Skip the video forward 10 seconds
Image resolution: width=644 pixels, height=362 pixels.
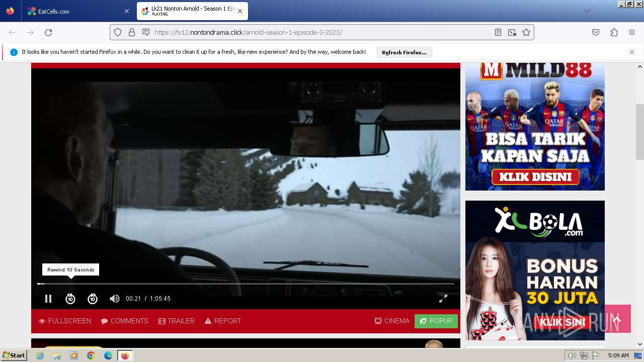coord(93,299)
